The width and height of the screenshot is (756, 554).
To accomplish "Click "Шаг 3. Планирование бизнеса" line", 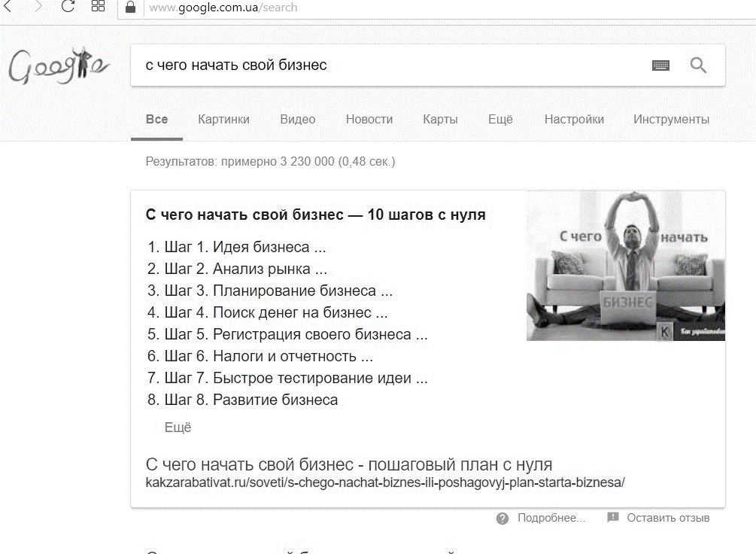I will [278, 291].
